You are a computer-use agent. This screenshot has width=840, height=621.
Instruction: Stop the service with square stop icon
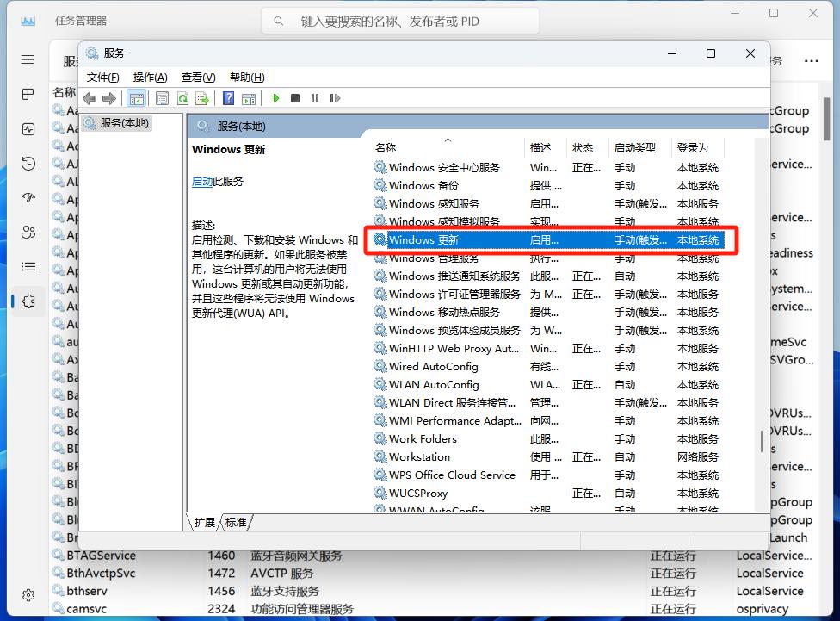[x=295, y=98]
